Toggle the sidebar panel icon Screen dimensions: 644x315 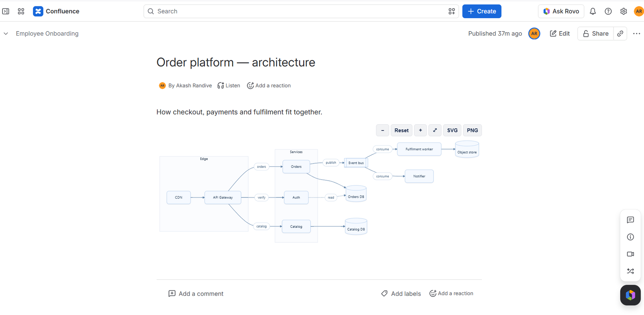(x=6, y=11)
